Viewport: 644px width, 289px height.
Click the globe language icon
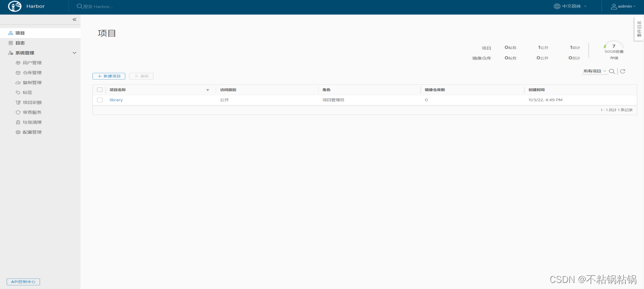coord(557,7)
